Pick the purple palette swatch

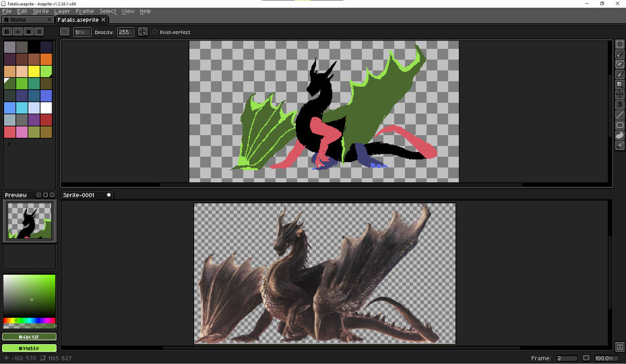tap(34, 120)
